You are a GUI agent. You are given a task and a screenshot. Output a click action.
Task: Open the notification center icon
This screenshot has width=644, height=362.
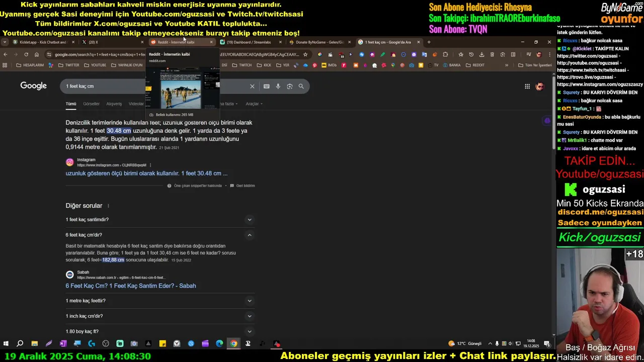click(547, 344)
